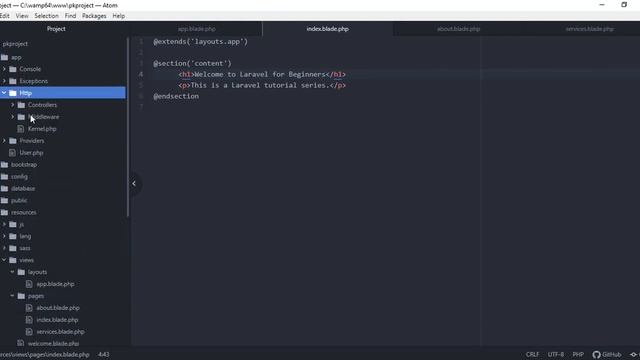Click the config folder icon
Image resolution: width=640 pixels, height=360 pixels.
[x=4, y=176]
